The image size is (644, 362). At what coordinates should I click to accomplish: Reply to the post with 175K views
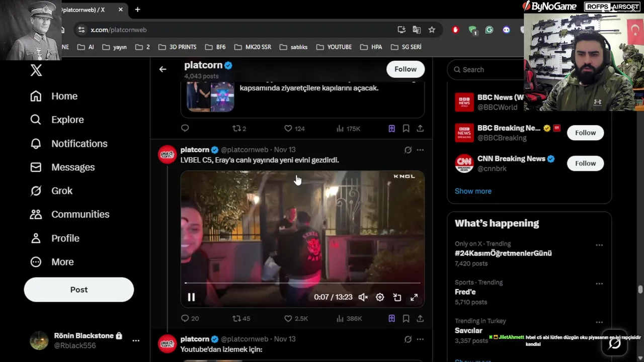click(x=185, y=128)
